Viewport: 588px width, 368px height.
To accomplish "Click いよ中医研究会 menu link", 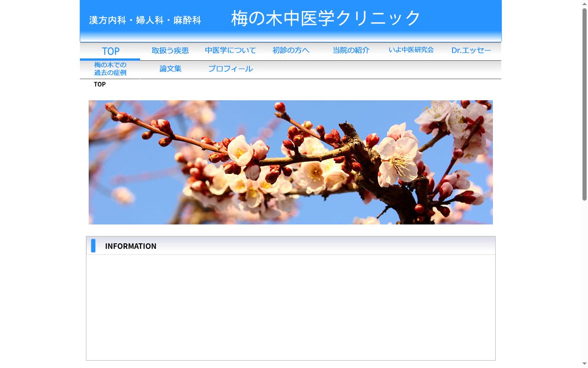I will click(x=411, y=51).
